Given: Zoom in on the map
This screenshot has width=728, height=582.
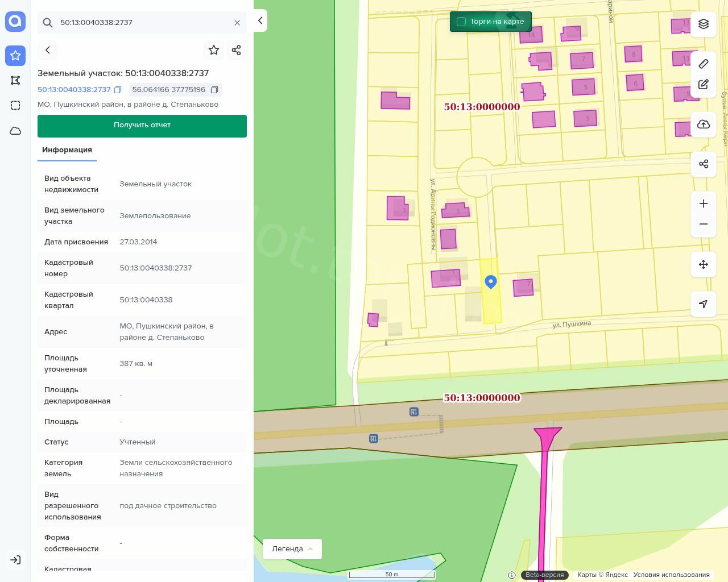Looking at the screenshot, I should pos(704,204).
